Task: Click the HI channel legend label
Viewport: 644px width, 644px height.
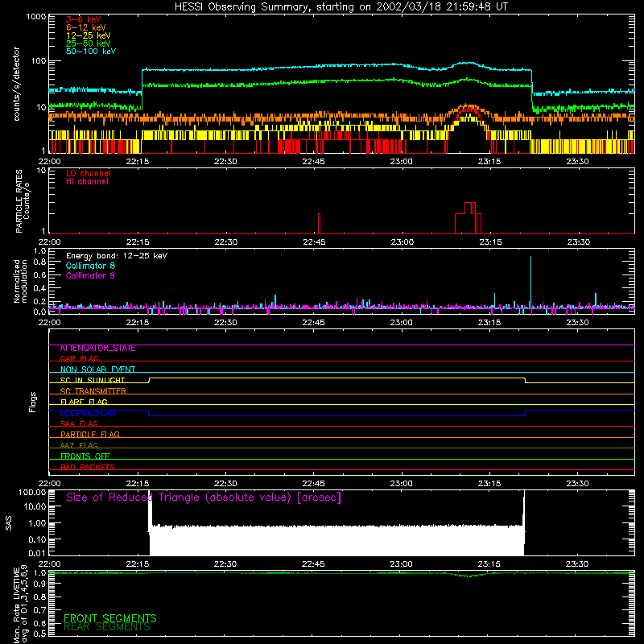Action: (87, 182)
